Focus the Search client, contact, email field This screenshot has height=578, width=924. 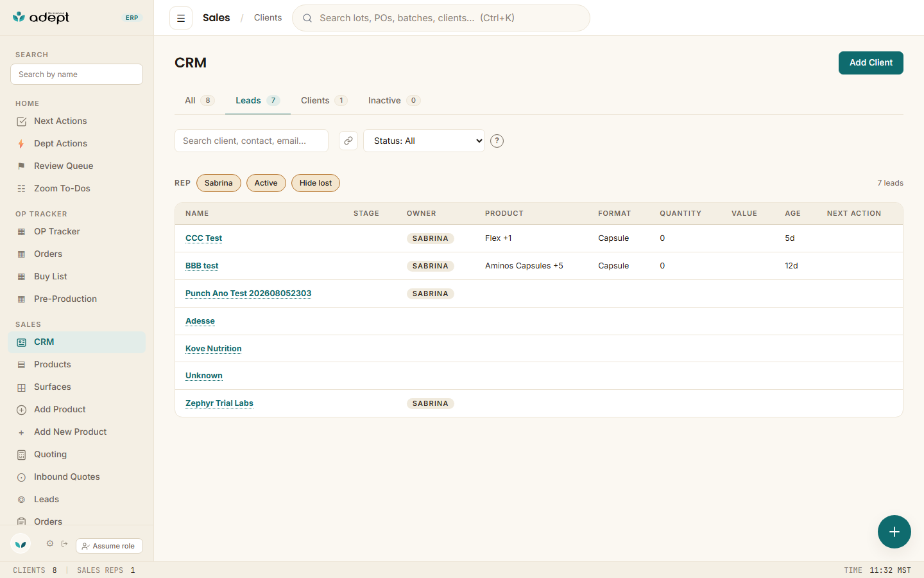pos(252,141)
